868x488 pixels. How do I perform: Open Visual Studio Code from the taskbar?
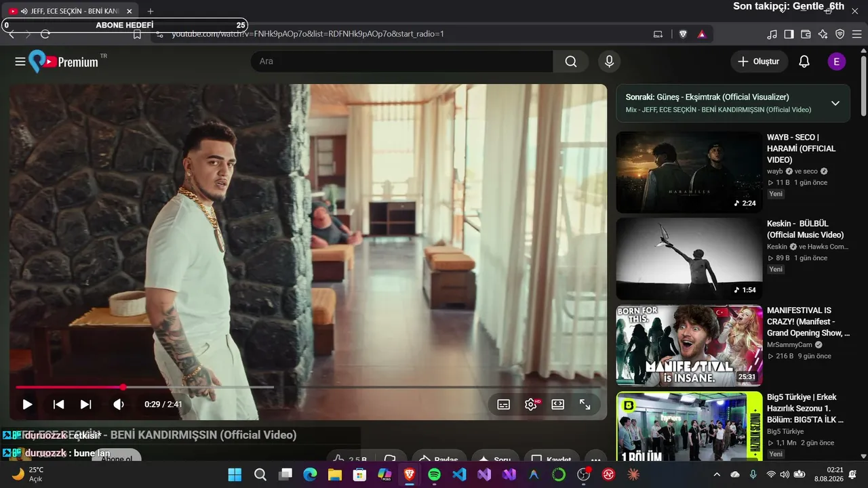coord(459,474)
